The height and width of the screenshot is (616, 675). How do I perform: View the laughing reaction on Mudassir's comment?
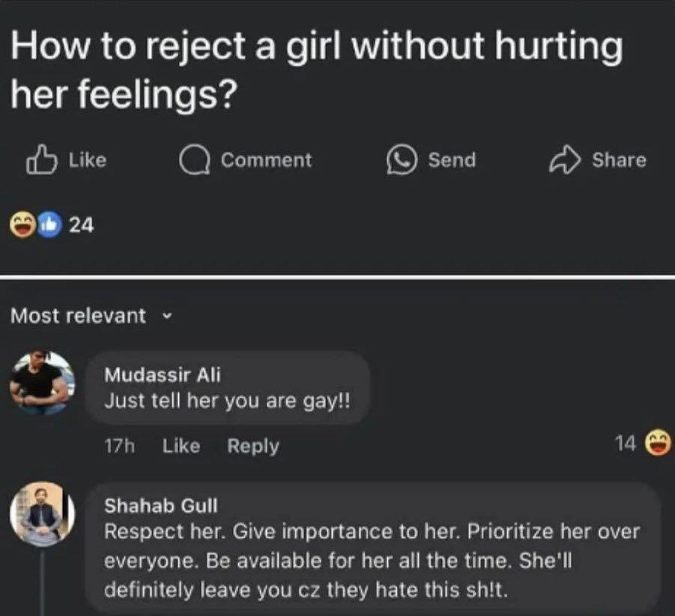(657, 442)
